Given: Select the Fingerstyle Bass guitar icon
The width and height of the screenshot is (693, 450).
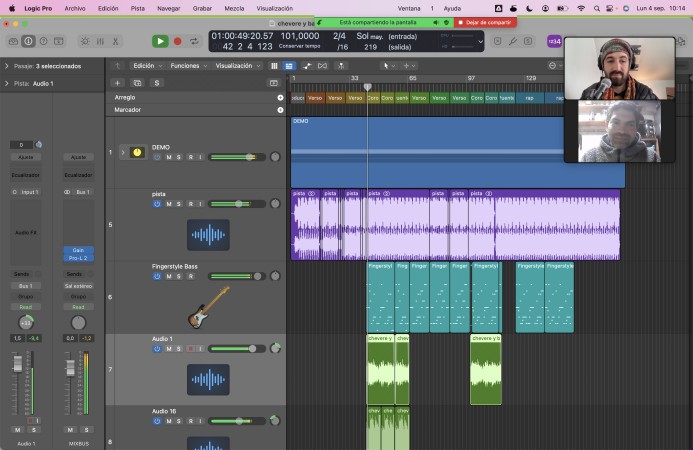Looking at the screenshot, I should [x=208, y=307].
